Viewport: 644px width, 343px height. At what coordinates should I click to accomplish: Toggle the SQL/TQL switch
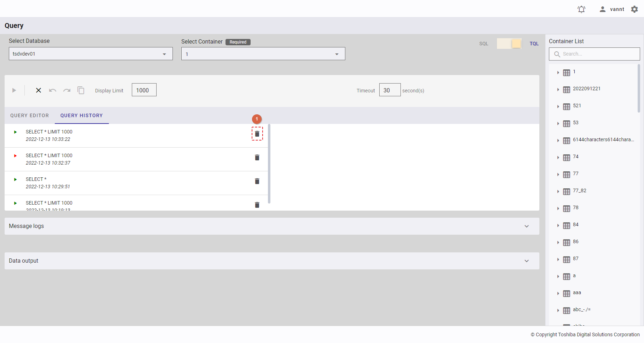509,44
